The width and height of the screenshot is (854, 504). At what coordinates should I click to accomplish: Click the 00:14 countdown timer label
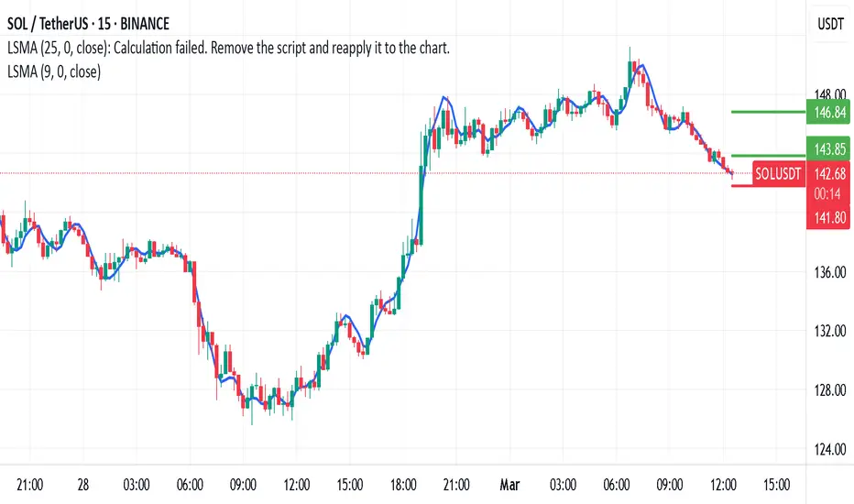coord(828,194)
